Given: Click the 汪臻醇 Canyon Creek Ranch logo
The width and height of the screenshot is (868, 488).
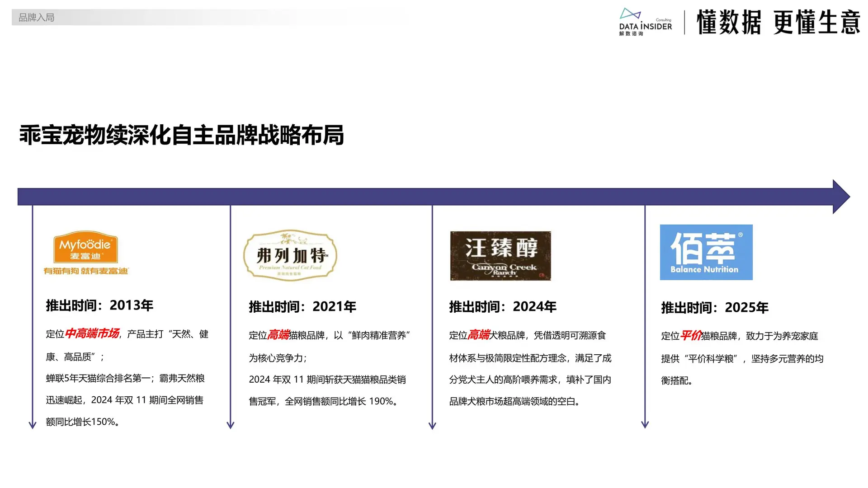Looking at the screenshot, I should pyautogui.click(x=500, y=256).
